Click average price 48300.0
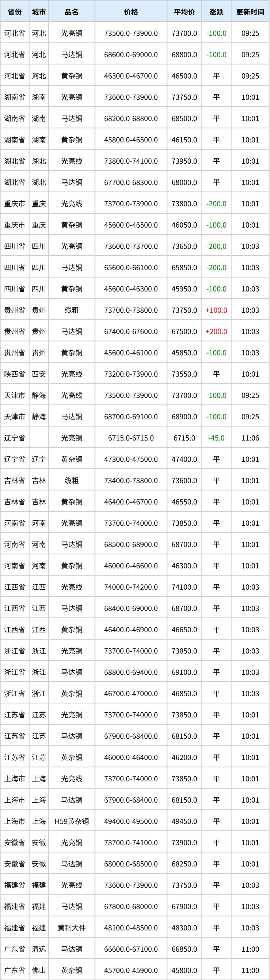The image size is (270, 980). [184, 928]
